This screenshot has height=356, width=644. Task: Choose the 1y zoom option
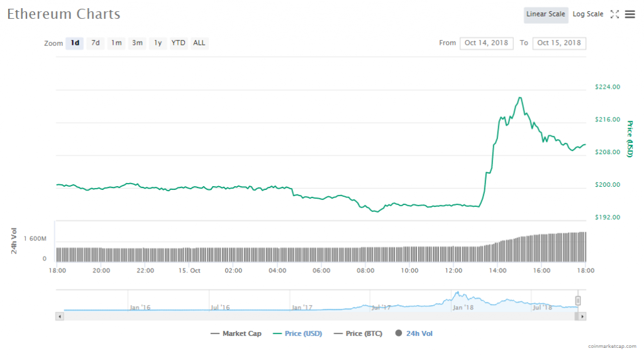click(158, 43)
